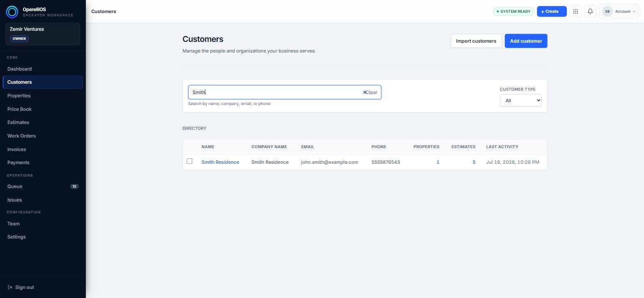Image resolution: width=644 pixels, height=298 pixels.
Task: Navigate to Estimates
Action: (43, 122)
